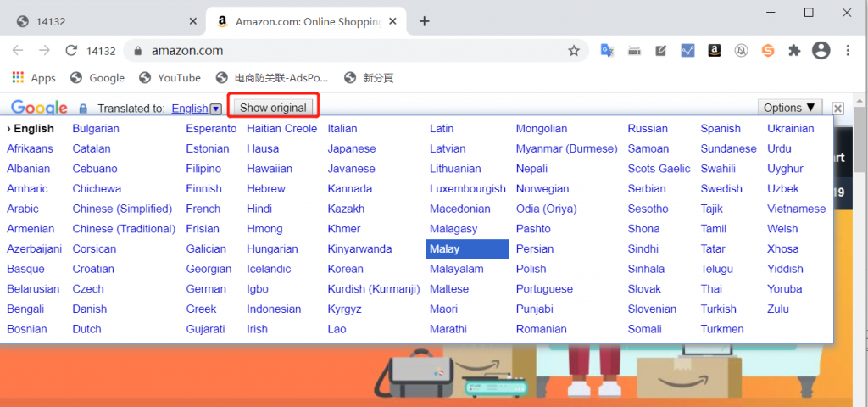Pick Indonesian from the language list
The height and width of the screenshot is (407, 868).
[x=274, y=309]
